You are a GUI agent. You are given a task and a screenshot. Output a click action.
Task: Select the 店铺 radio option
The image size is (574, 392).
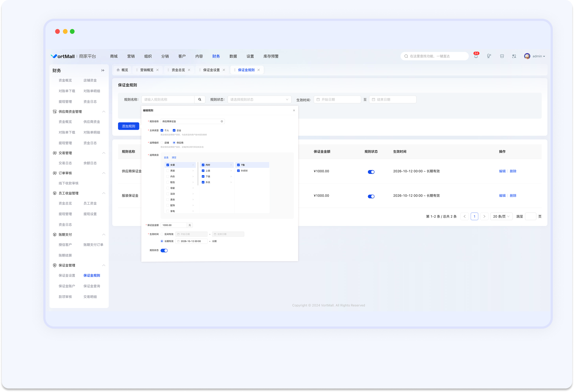[x=162, y=143]
